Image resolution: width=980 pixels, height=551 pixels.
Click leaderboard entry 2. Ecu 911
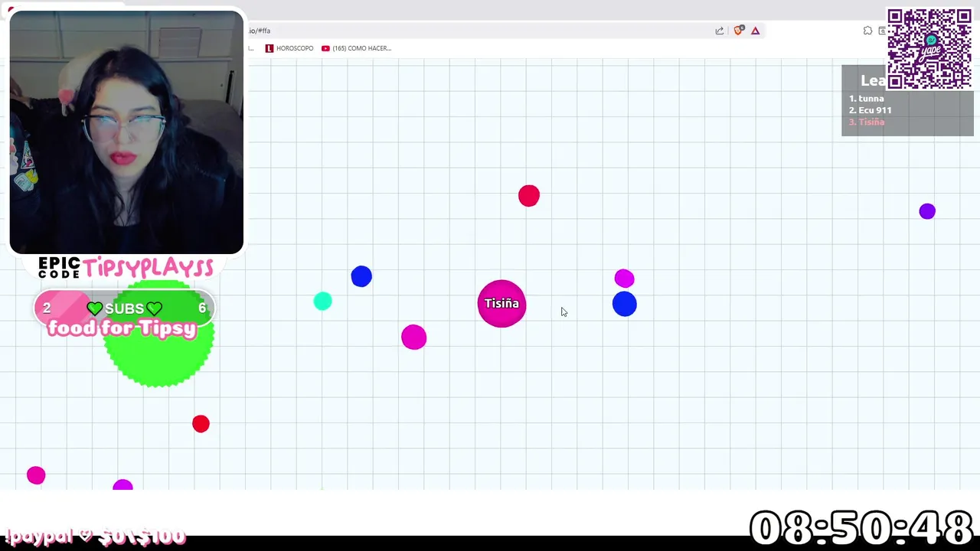coord(870,110)
